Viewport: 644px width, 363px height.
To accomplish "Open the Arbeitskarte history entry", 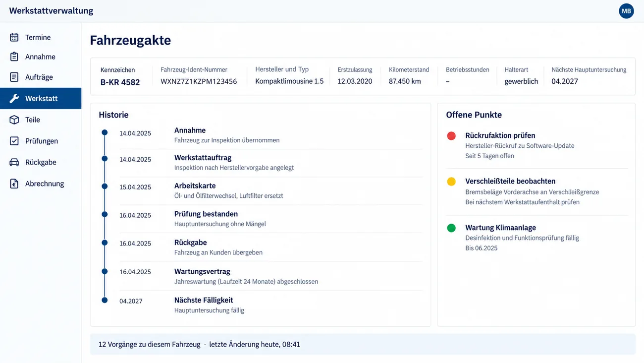I will (195, 185).
